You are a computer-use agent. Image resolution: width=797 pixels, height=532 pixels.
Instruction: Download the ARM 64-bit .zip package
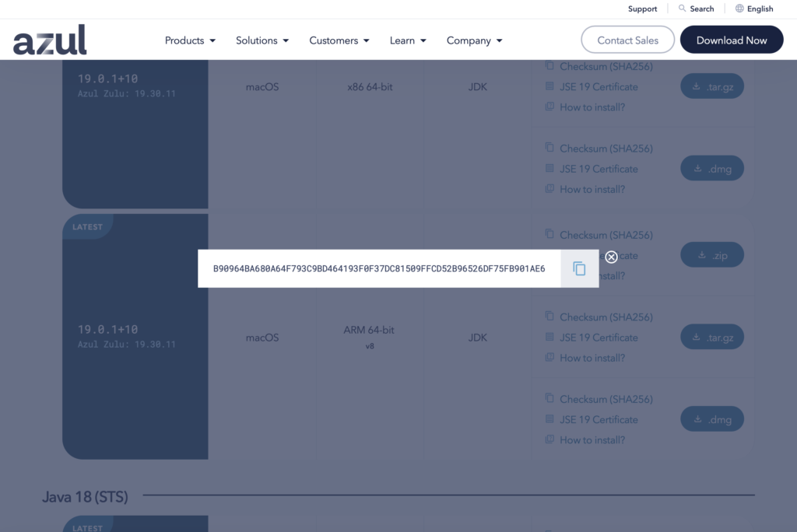tap(712, 254)
